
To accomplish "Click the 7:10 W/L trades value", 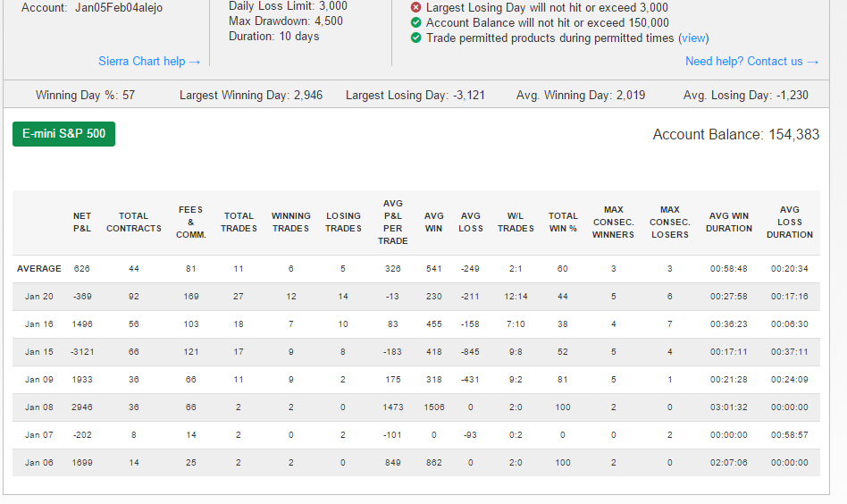I will (x=516, y=324).
